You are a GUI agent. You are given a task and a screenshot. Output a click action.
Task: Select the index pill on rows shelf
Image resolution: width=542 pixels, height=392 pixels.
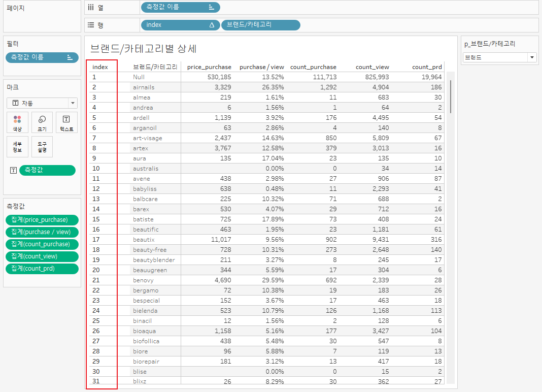coord(180,25)
